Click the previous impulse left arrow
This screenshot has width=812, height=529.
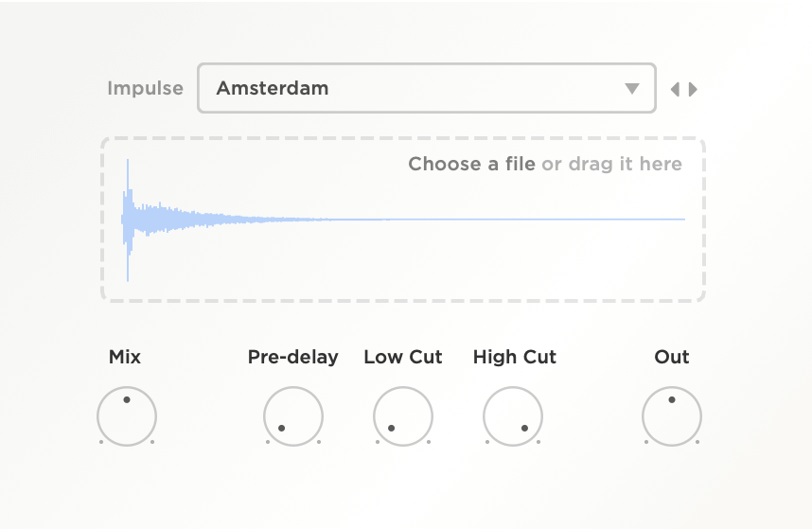tap(675, 90)
